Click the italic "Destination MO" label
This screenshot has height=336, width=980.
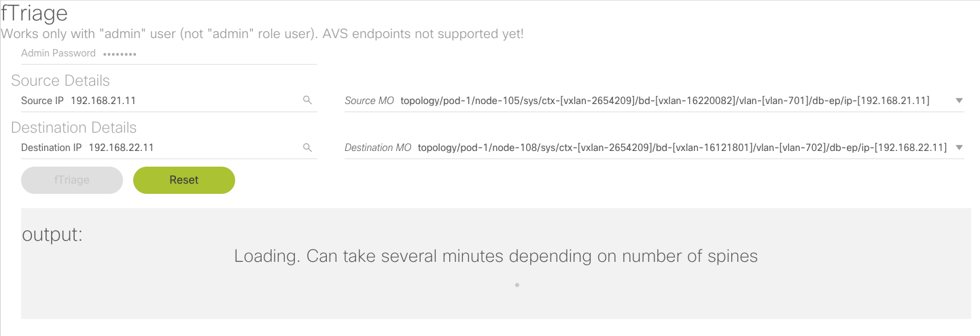point(378,148)
